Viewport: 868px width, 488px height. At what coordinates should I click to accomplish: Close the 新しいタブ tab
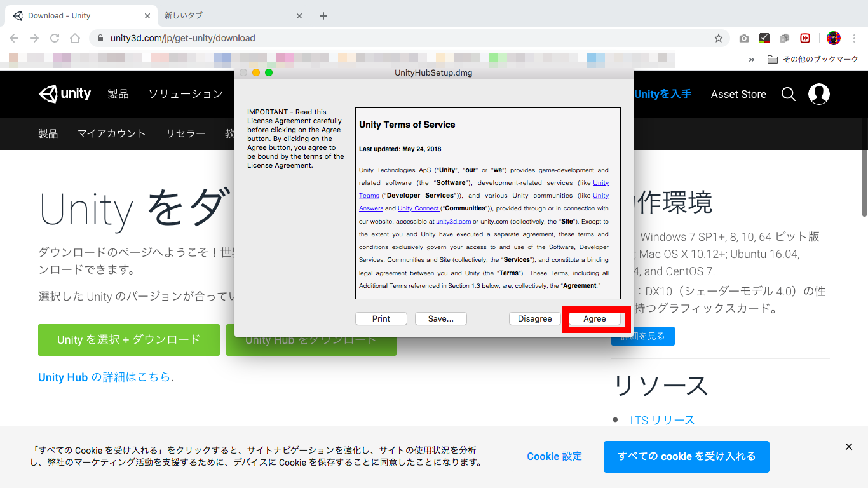tap(299, 16)
